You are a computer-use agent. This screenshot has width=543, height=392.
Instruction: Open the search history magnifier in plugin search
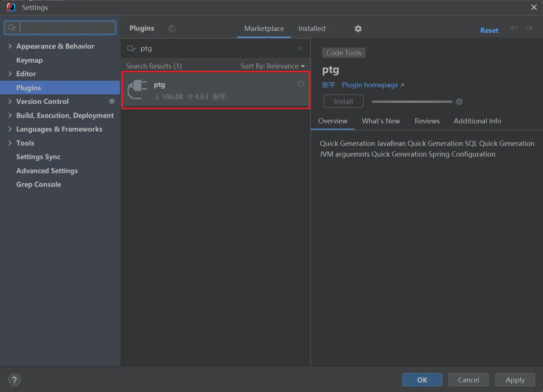click(131, 49)
